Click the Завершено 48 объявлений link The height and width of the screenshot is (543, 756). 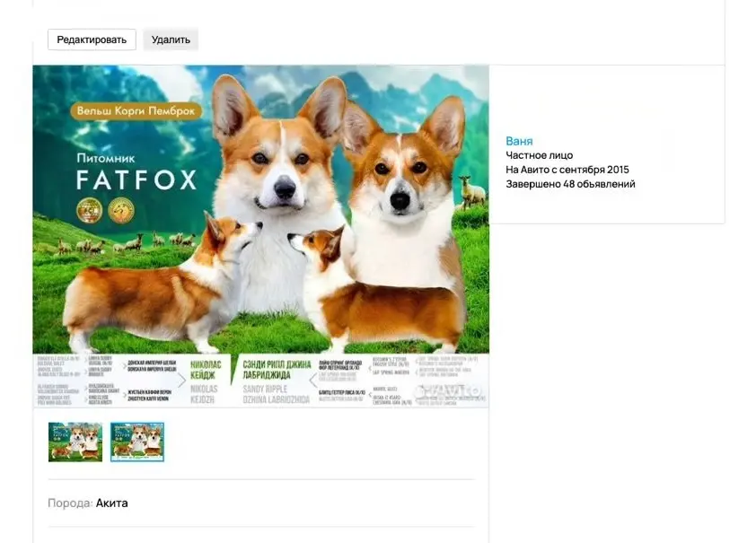pos(570,183)
